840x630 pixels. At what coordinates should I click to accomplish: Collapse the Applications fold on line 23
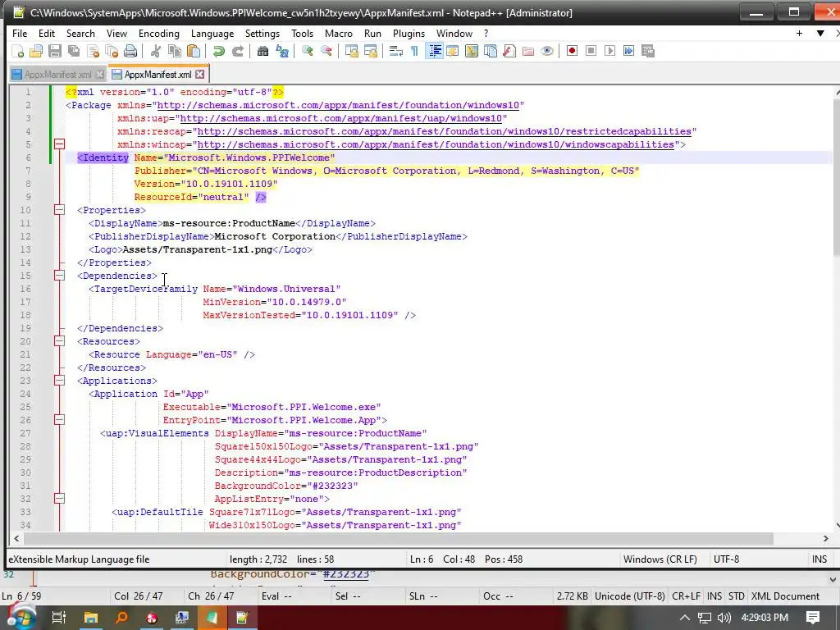59,381
